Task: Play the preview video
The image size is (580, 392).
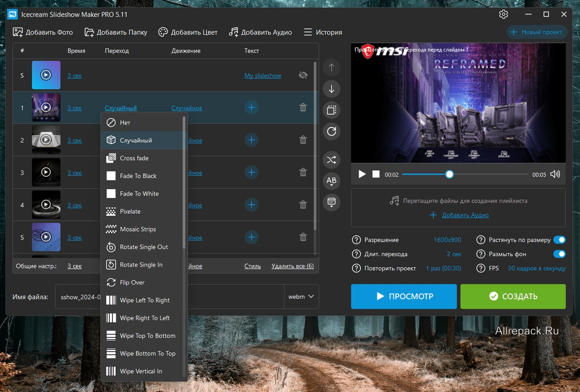Action: point(362,174)
